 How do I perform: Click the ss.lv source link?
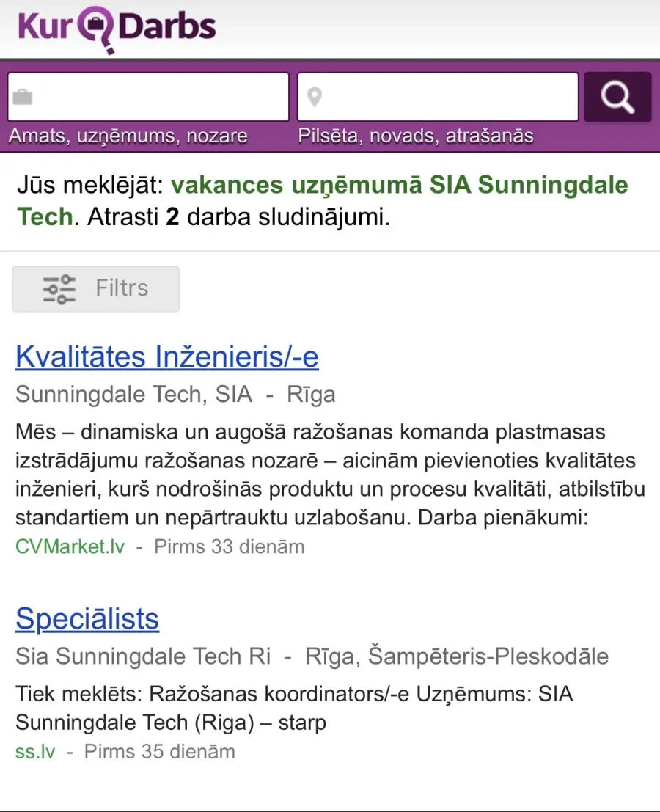point(35,751)
